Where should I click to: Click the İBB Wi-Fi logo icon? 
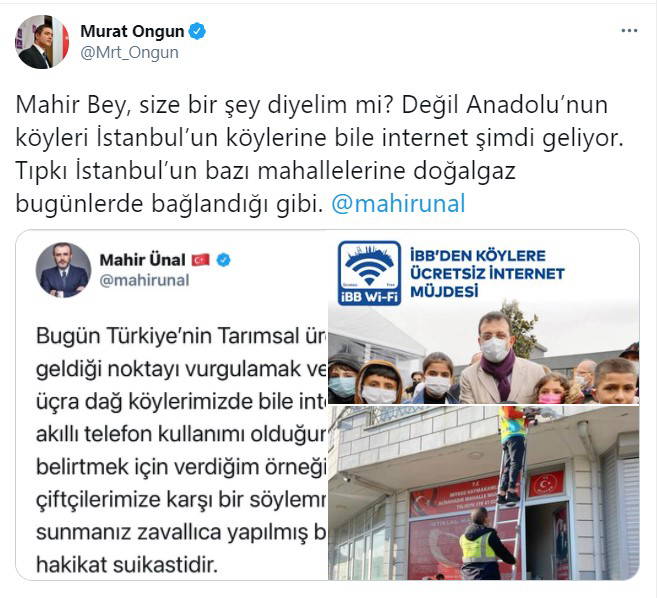click(369, 273)
